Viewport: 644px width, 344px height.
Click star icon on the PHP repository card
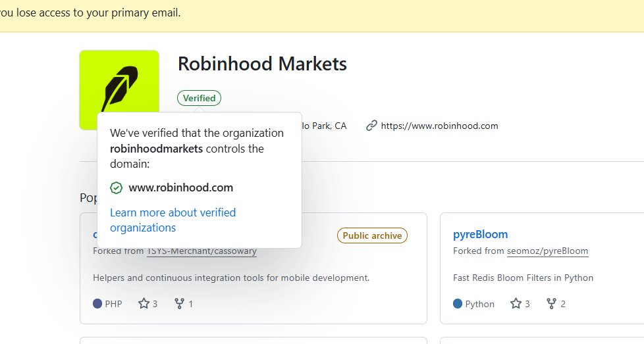[x=144, y=303]
